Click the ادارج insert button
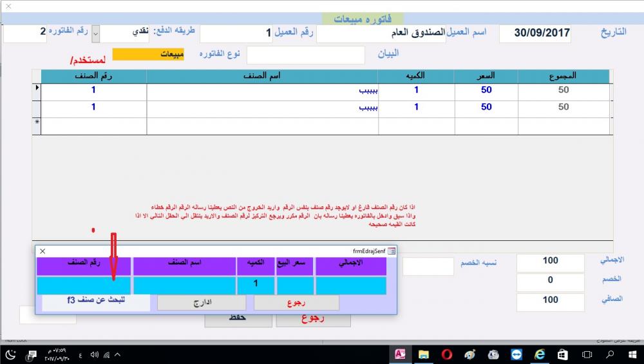The height and width of the screenshot is (364, 644). pos(202,302)
